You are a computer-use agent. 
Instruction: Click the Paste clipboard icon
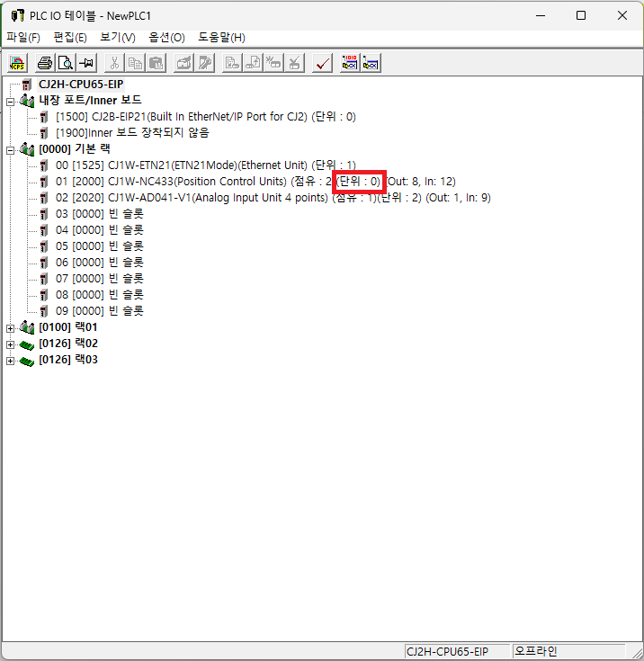(x=156, y=63)
